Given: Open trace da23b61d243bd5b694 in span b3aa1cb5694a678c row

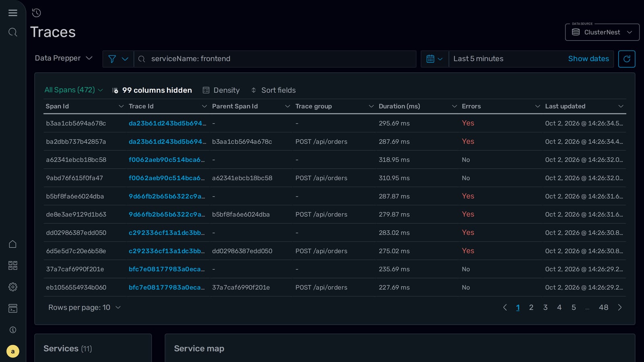Looking at the screenshot, I should coord(167,123).
